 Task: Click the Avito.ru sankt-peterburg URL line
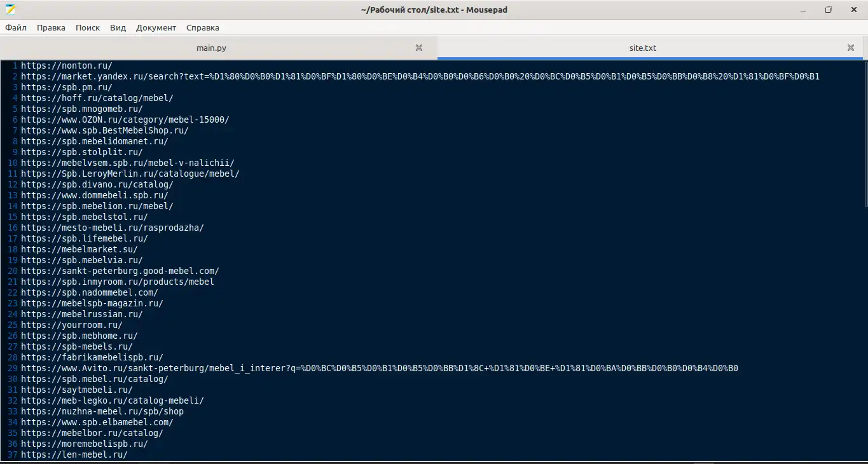(380, 368)
